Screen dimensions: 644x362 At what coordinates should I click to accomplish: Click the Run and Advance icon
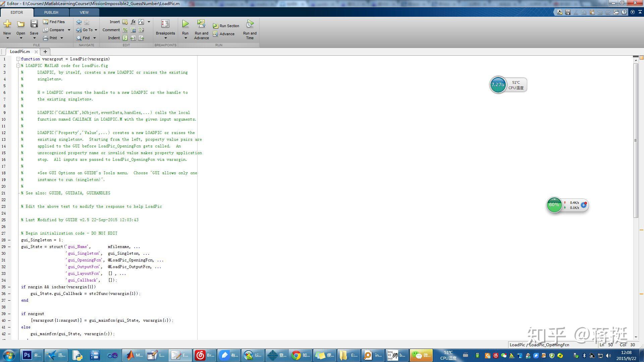(x=201, y=24)
